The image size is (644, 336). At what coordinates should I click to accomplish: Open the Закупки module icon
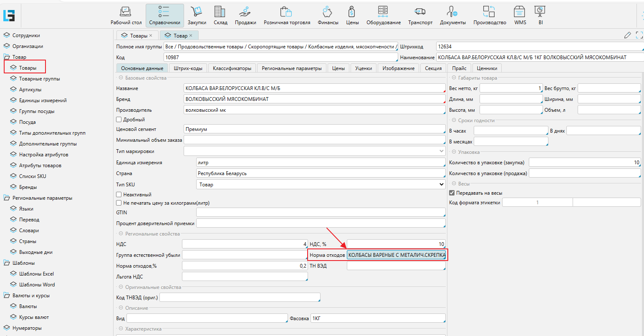[x=197, y=12]
